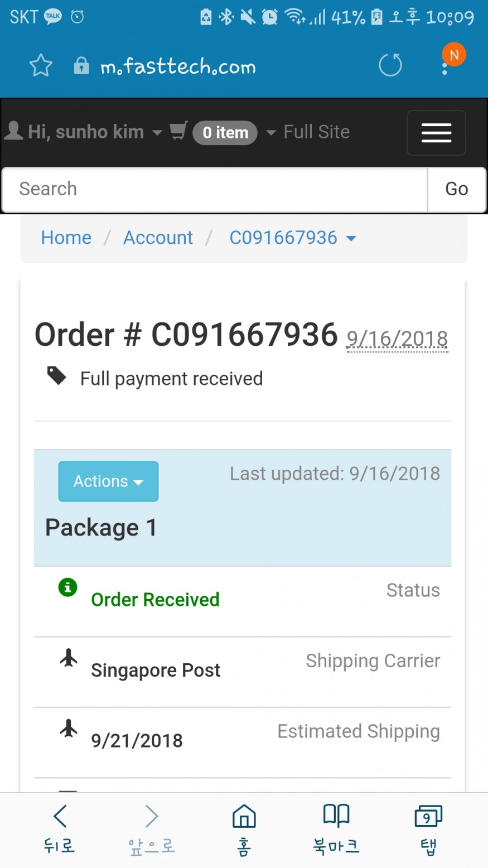Click the Home breadcrumb link

[x=66, y=238]
